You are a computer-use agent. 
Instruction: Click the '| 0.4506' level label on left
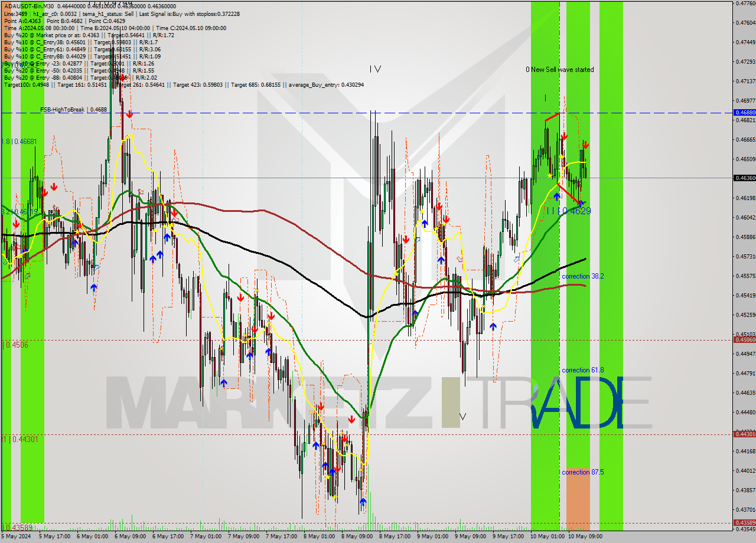pyautogui.click(x=15, y=344)
